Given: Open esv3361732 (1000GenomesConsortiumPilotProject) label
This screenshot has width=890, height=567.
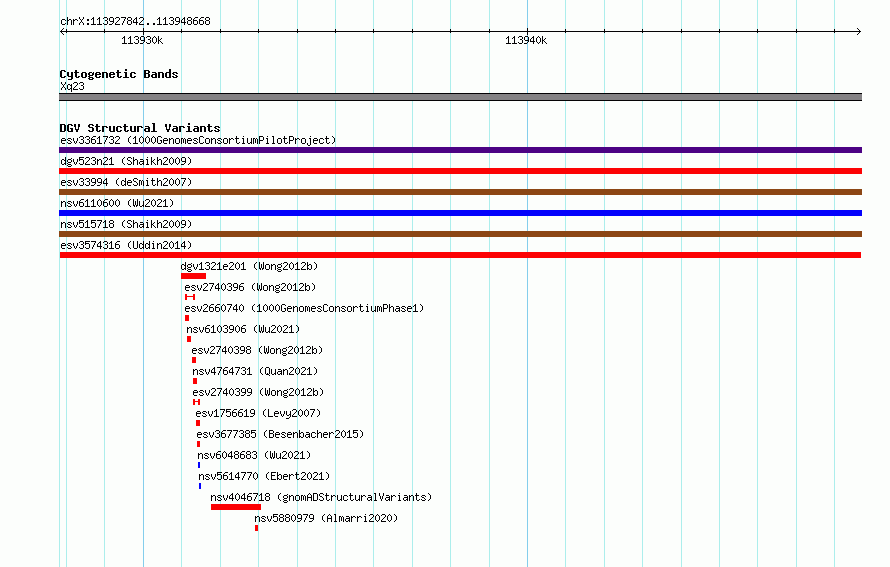Looking at the screenshot, I should 198,140.
